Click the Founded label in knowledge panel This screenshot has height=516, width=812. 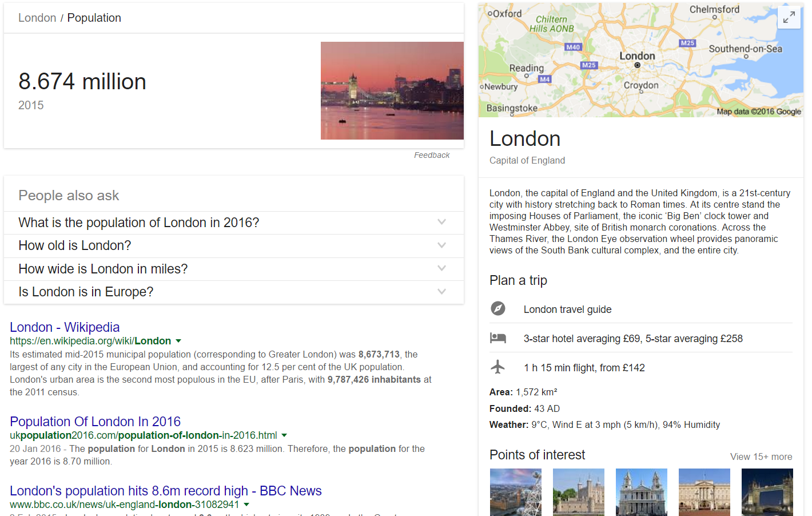pyautogui.click(x=511, y=408)
